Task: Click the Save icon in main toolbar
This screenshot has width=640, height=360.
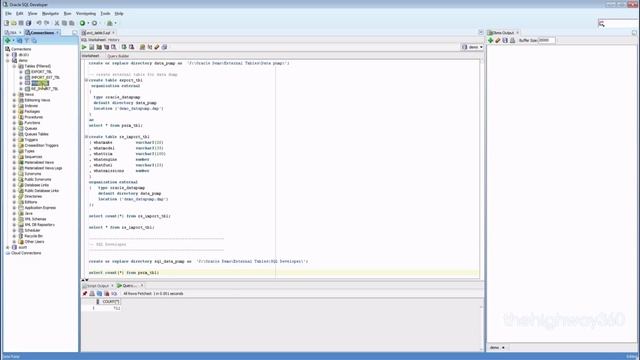Action: click(21, 23)
